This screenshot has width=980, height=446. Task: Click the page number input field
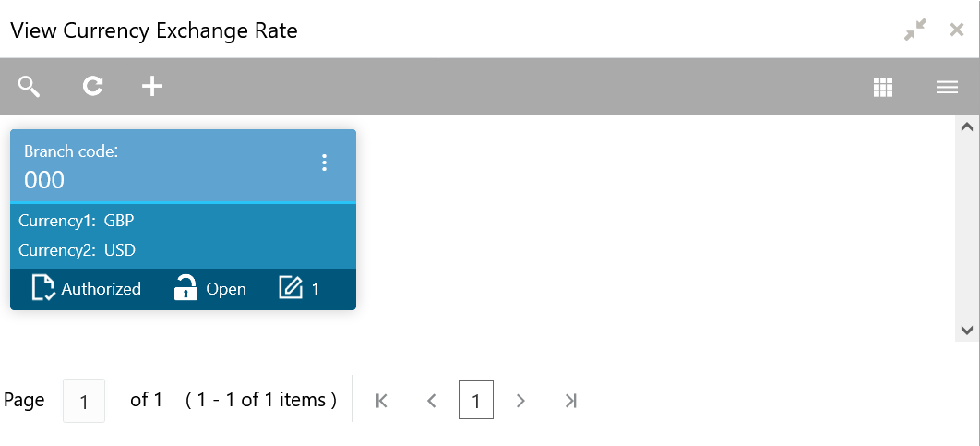pyautogui.click(x=84, y=401)
